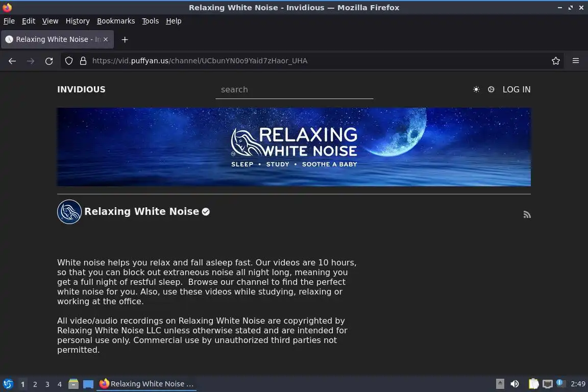Click the Relaxing White Noise channel avatar
This screenshot has height=392, width=588.
pyautogui.click(x=69, y=211)
